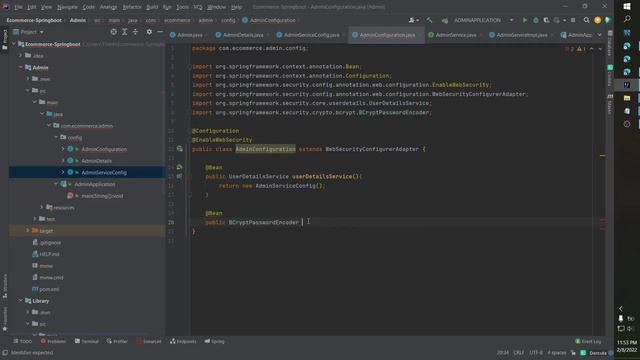
Task: Switch to AdminService.java editor tab
Action: pos(454,35)
